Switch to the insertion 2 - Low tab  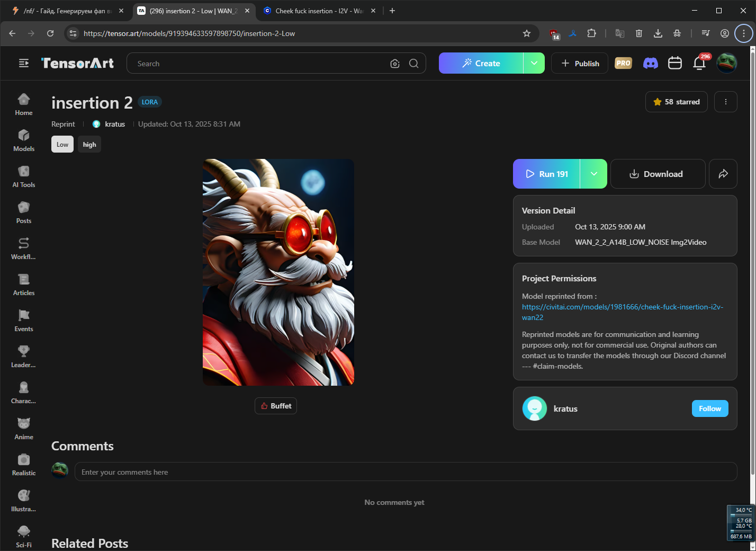tap(193, 11)
